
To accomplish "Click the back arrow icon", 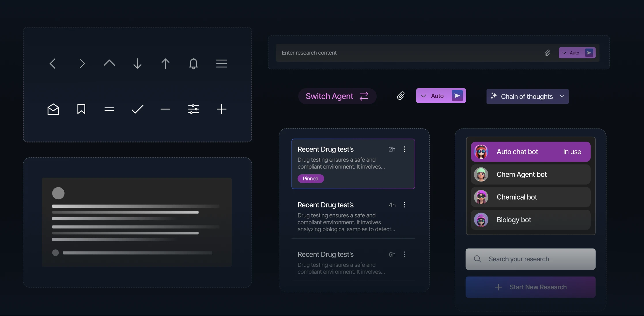I will coord(53,63).
